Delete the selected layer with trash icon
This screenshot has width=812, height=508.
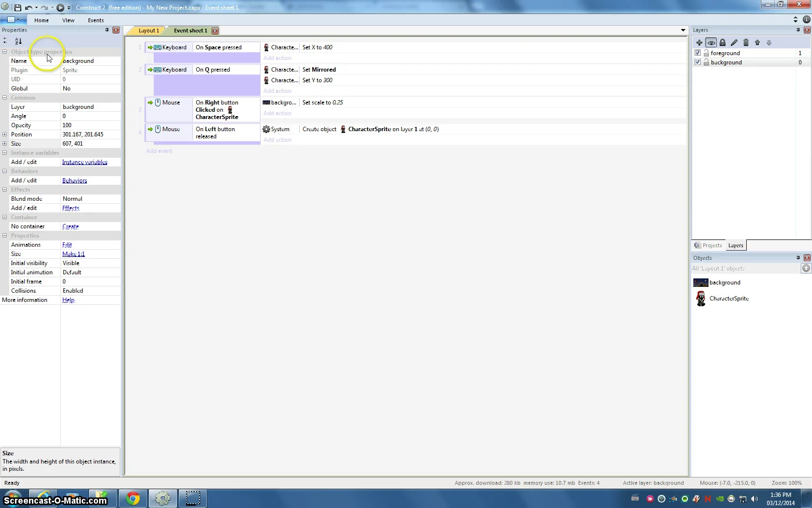746,43
